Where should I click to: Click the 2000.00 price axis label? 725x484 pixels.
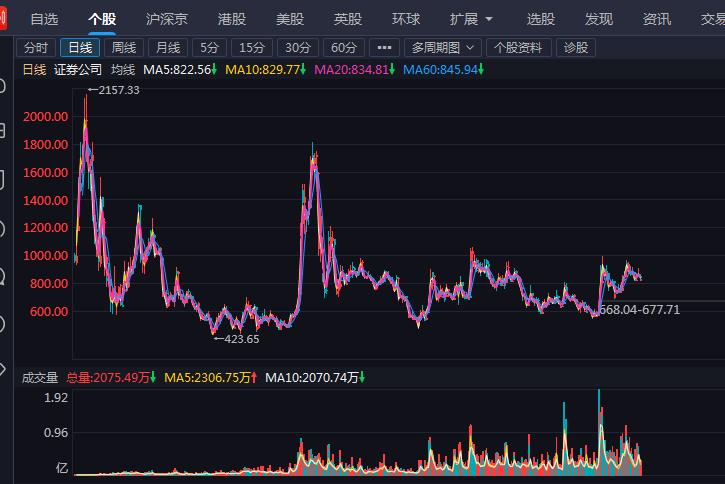click(46, 116)
